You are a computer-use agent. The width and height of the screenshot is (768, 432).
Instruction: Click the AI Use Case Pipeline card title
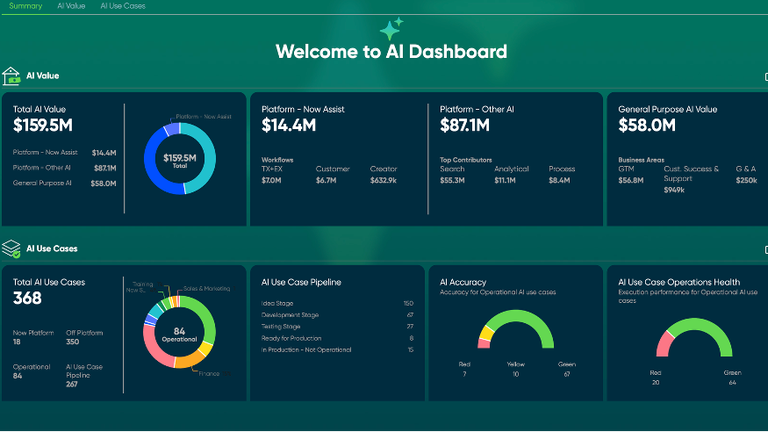[301, 283]
